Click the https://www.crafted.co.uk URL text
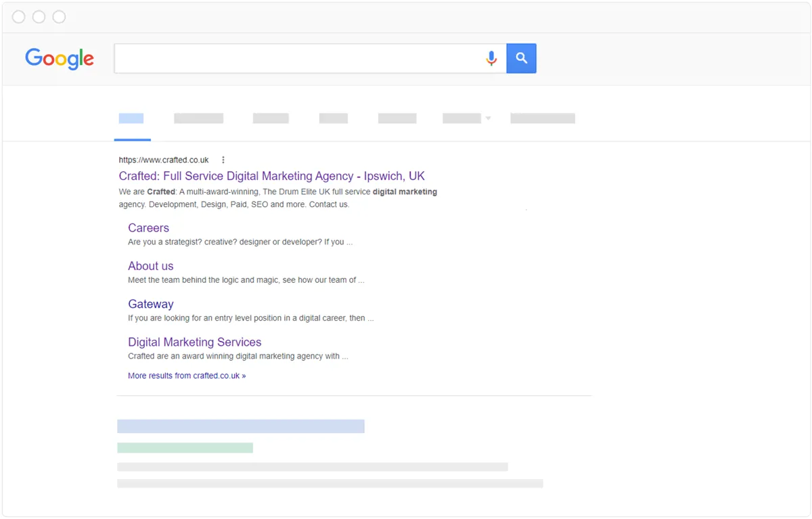Viewport: 812px width, 519px height. (x=164, y=160)
